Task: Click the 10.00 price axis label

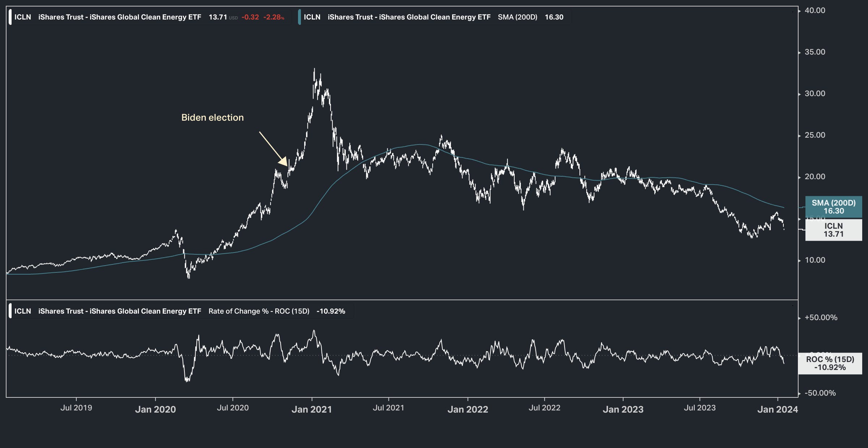Action: 815,260
